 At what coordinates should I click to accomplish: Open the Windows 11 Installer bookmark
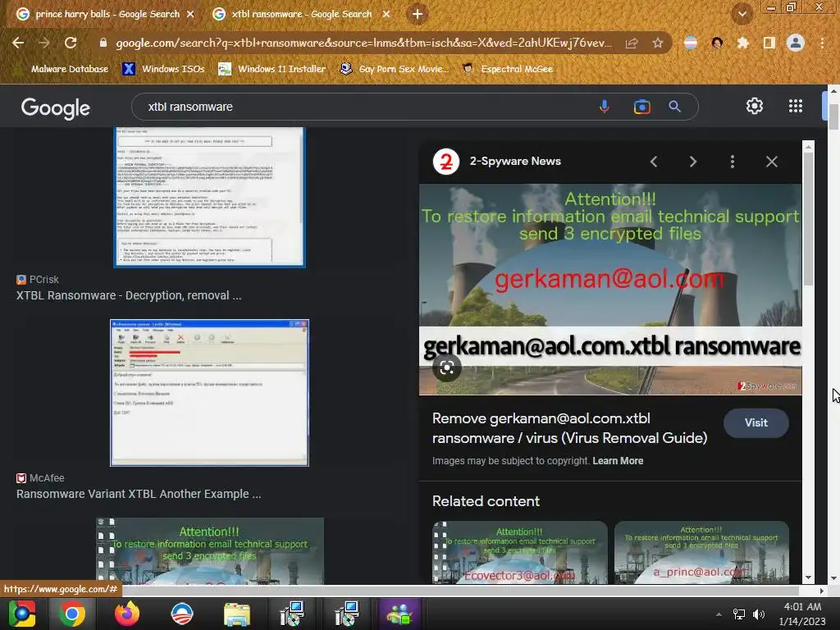[272, 69]
